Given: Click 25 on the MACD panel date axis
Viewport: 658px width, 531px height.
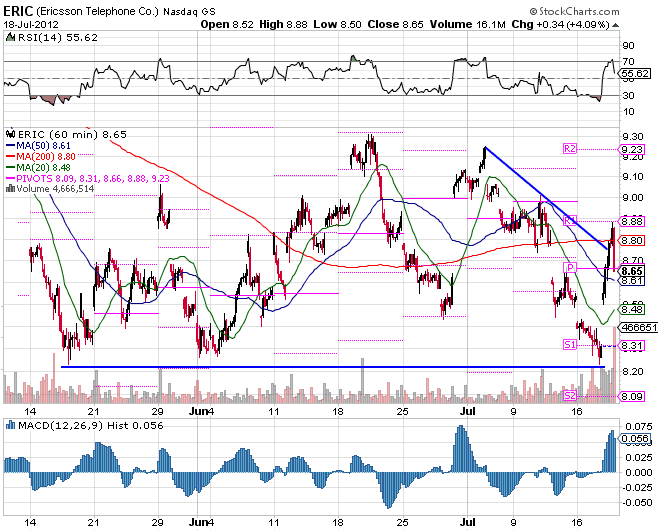Looking at the screenshot, I should click(402, 523).
